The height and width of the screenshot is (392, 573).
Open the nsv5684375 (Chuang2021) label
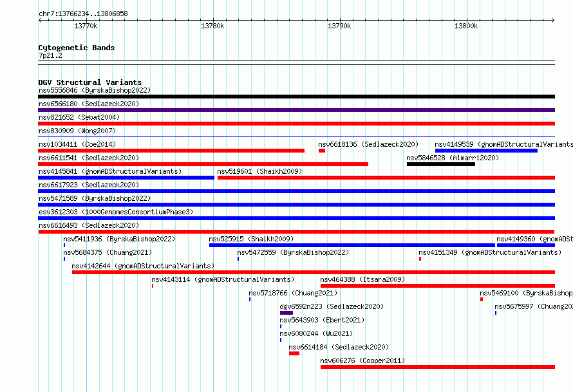pos(108,252)
